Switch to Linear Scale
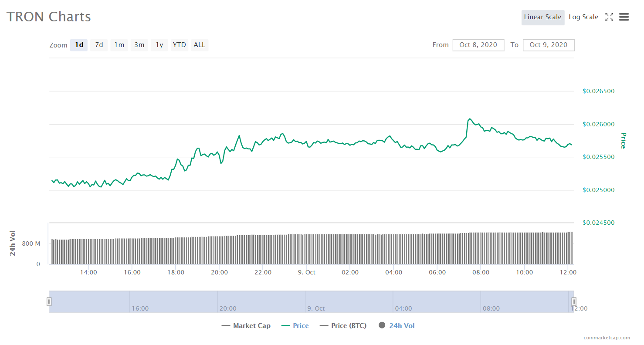This screenshot has height=345, width=644. coord(543,17)
